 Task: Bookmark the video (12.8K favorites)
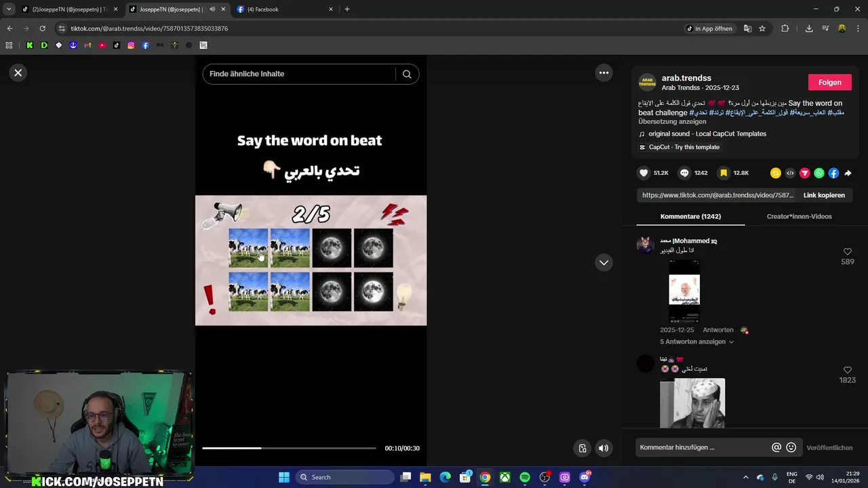pyautogui.click(x=724, y=173)
